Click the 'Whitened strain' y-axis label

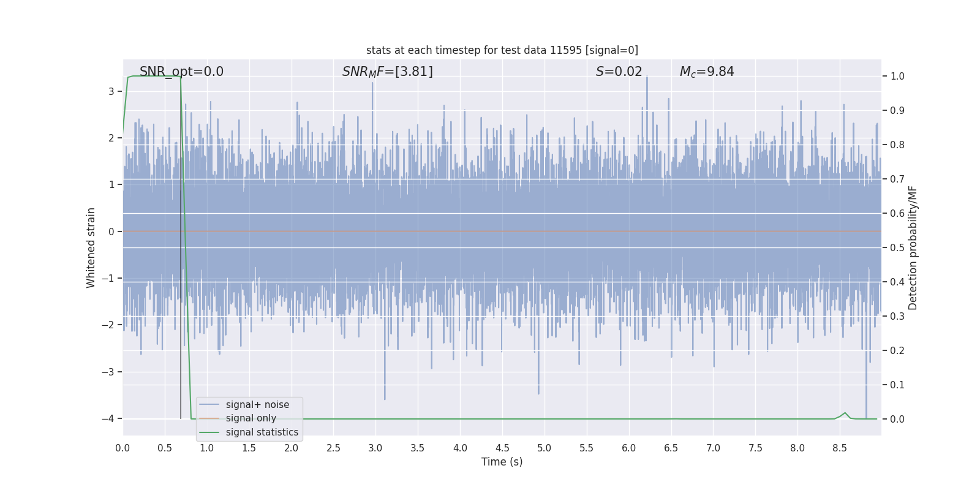click(91, 247)
